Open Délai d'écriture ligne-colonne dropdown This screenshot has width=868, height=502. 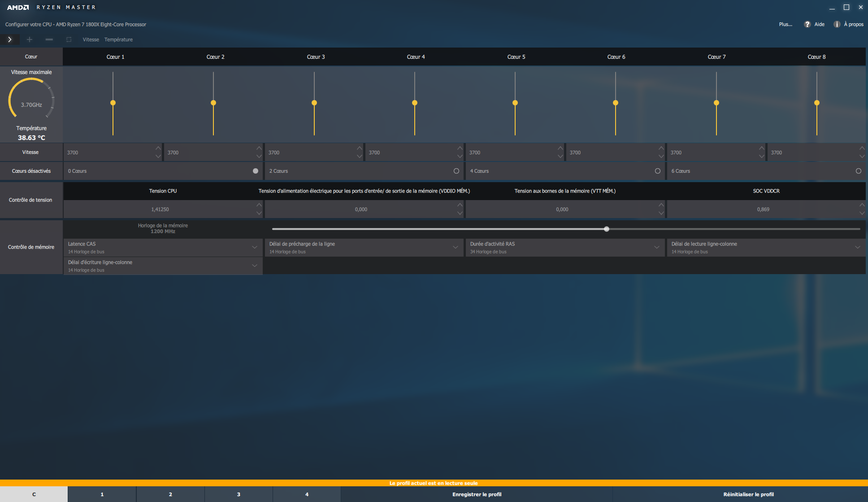click(x=254, y=266)
